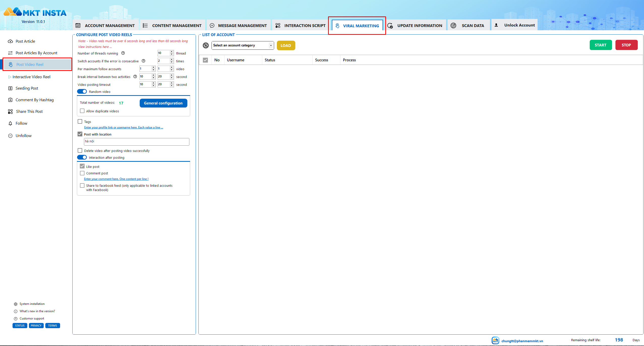Click the Account Management tab icon
The image size is (644, 346).
(78, 25)
